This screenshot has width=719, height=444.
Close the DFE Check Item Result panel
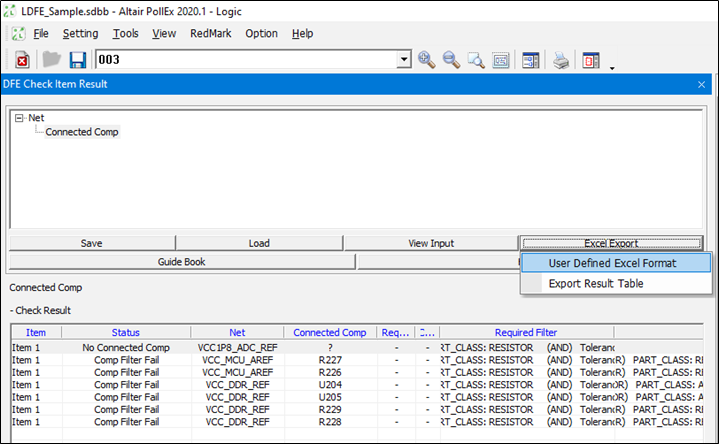click(702, 85)
